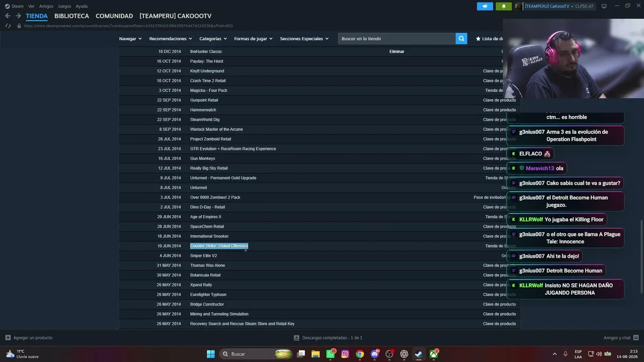The image size is (644, 362).
Task: Go forward with the right arrow
Action: pyautogui.click(x=18, y=16)
